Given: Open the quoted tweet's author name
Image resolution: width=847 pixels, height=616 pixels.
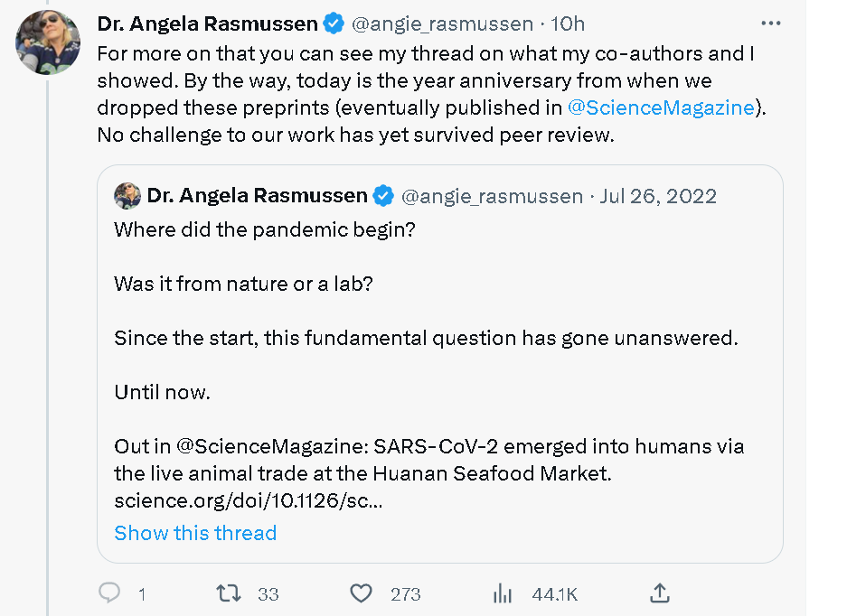Looking at the screenshot, I should 257,195.
